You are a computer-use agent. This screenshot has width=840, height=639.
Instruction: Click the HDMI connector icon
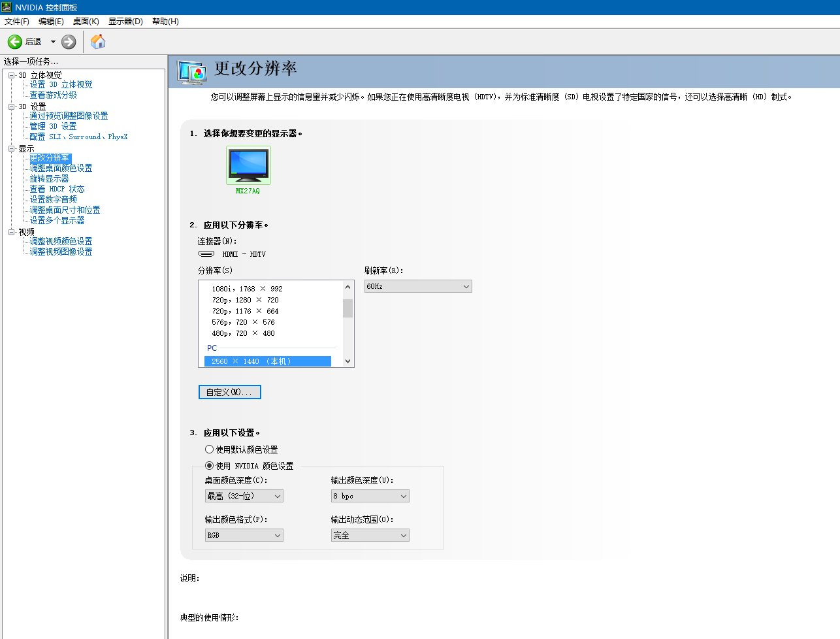[206, 254]
